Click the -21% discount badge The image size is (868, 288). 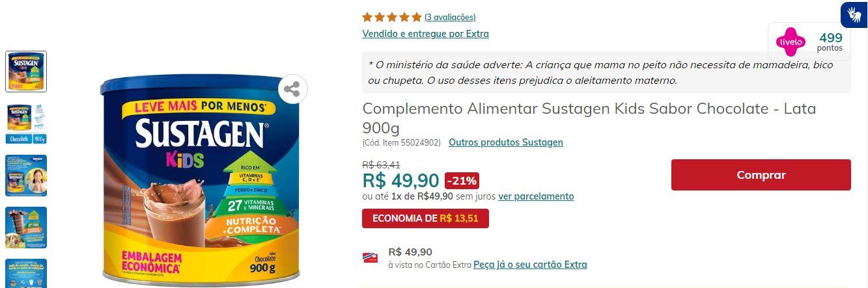click(x=462, y=180)
